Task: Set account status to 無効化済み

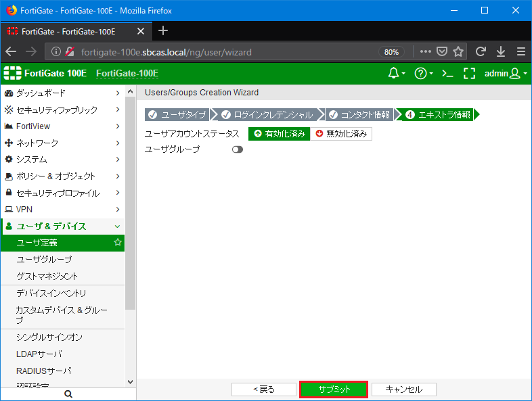Action: pos(341,133)
